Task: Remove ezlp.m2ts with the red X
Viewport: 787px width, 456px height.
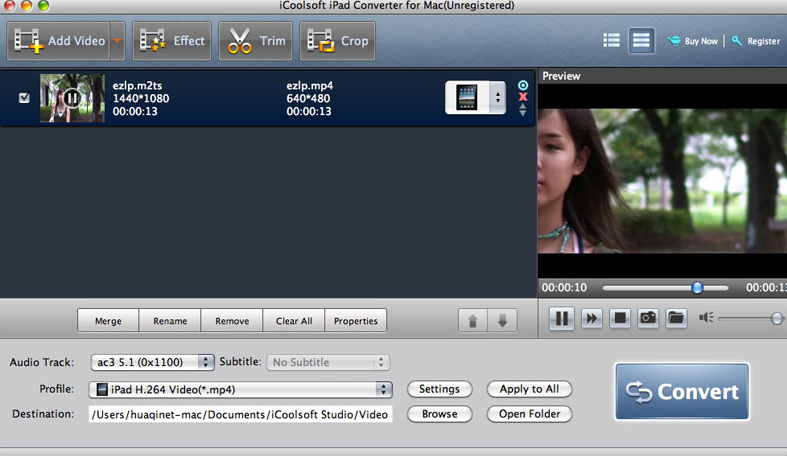Action: point(523,97)
